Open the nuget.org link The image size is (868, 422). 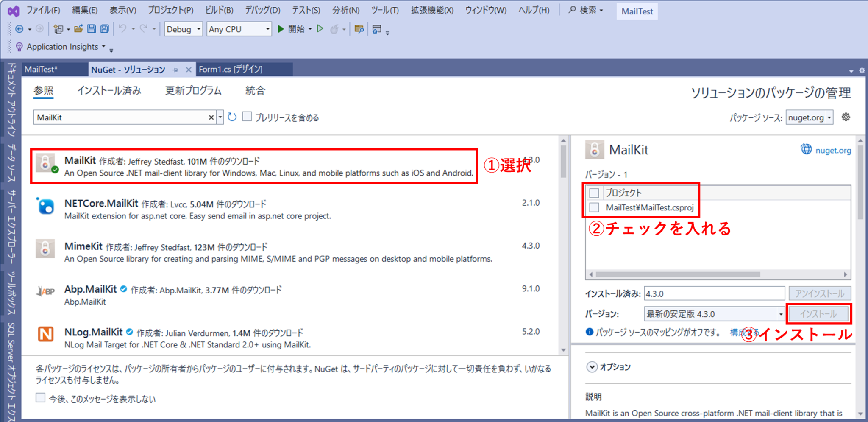coord(833,150)
